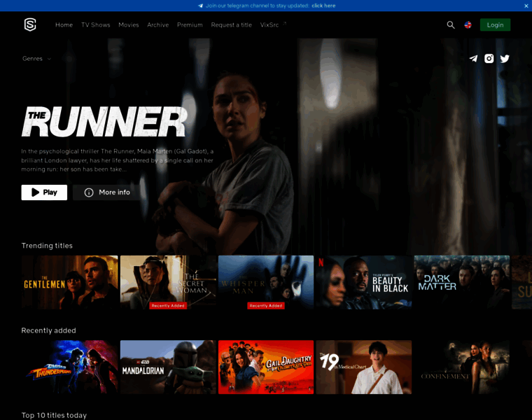The image size is (532, 420).
Task: Open the Premium page
Action: 190,24
